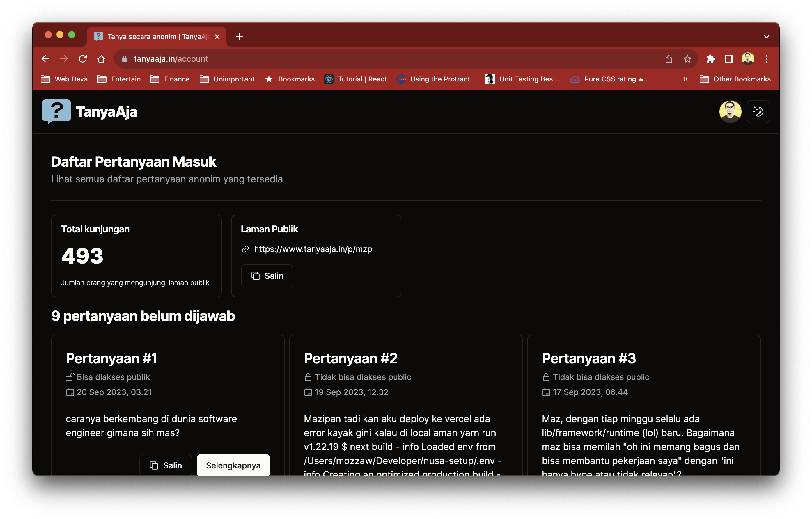
Task: Click the Pertanyaan #2 heading
Action: point(350,358)
